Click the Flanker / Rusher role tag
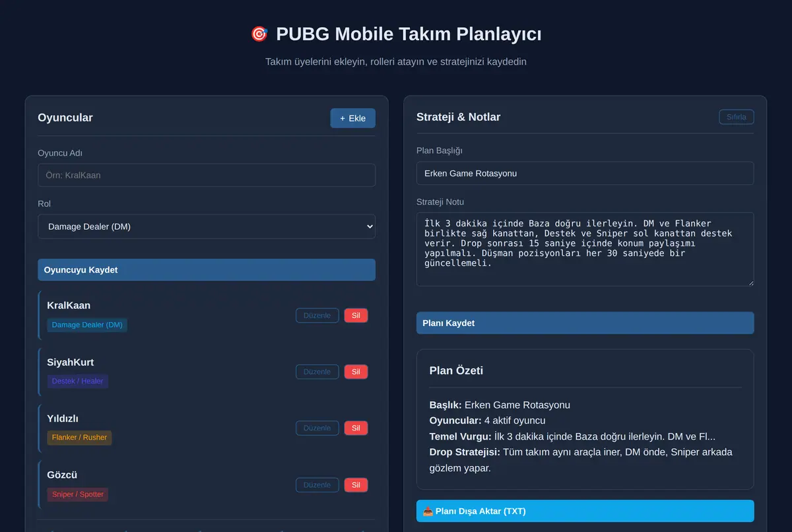 click(x=79, y=438)
